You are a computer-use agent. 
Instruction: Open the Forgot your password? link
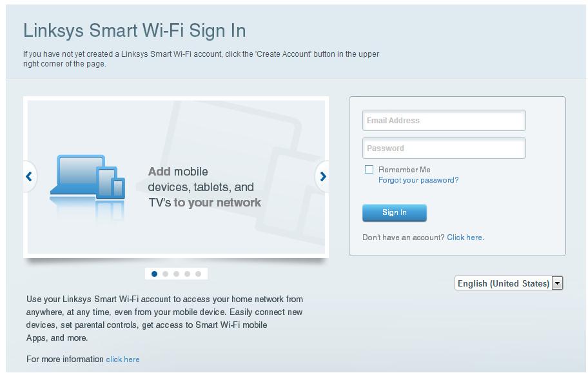418,180
